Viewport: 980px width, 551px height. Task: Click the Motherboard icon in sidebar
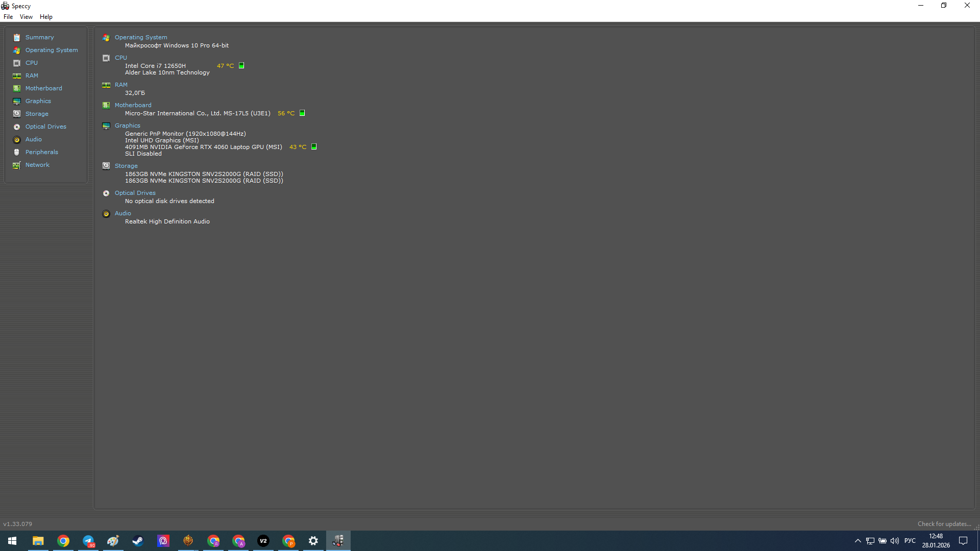pos(17,89)
